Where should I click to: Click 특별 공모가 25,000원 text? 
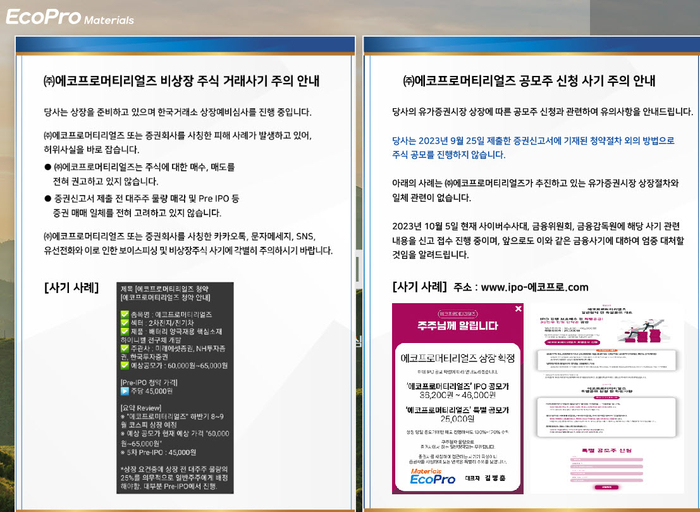[458, 414]
